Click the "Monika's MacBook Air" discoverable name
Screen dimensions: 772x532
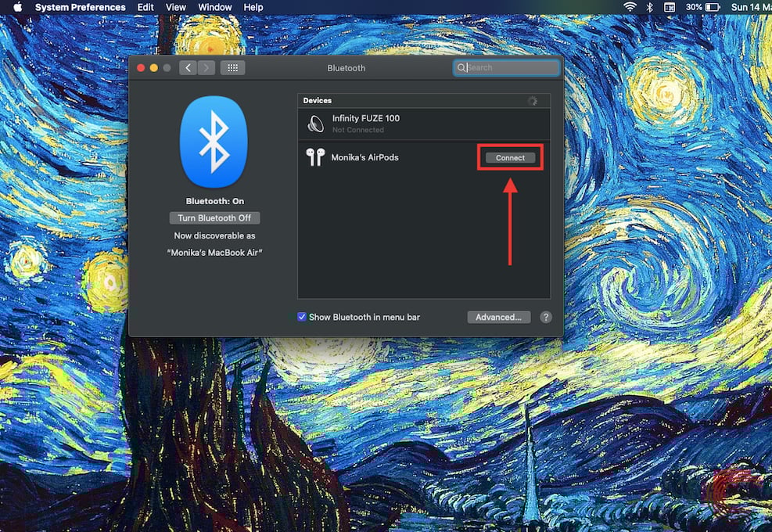(x=214, y=252)
